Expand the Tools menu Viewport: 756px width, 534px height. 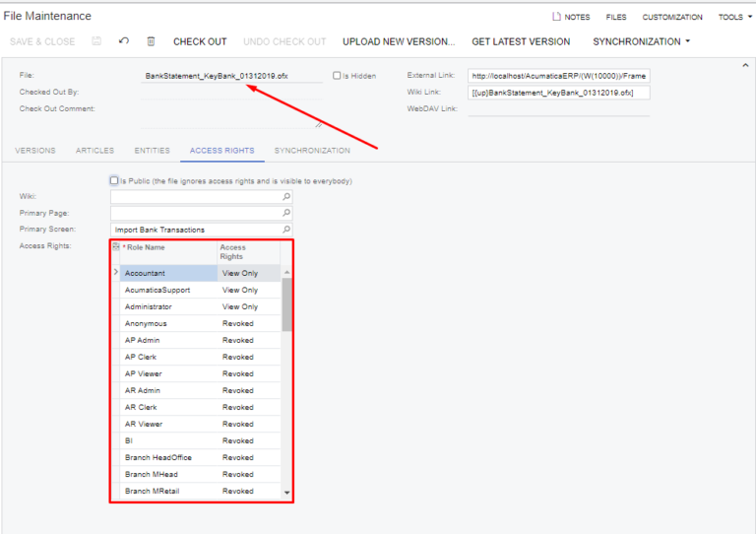[733, 17]
